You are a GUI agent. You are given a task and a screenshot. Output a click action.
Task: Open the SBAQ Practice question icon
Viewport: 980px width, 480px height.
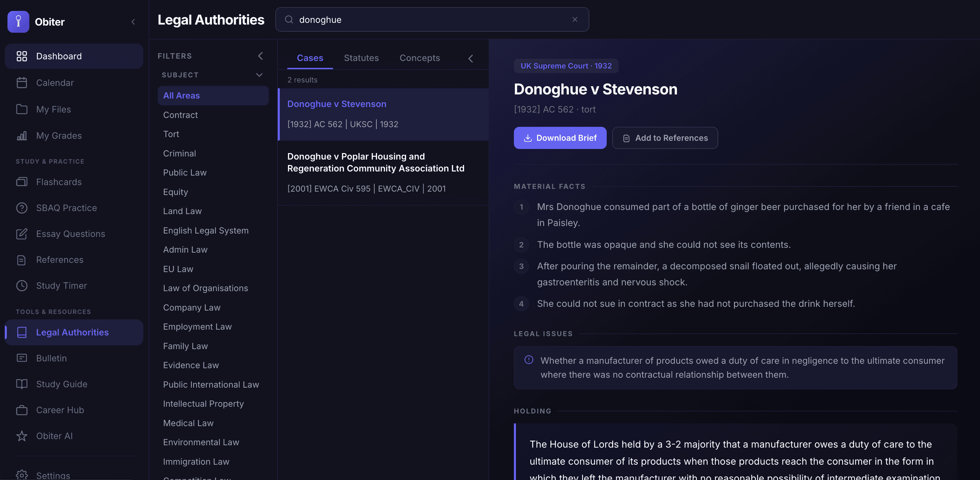coord(22,208)
